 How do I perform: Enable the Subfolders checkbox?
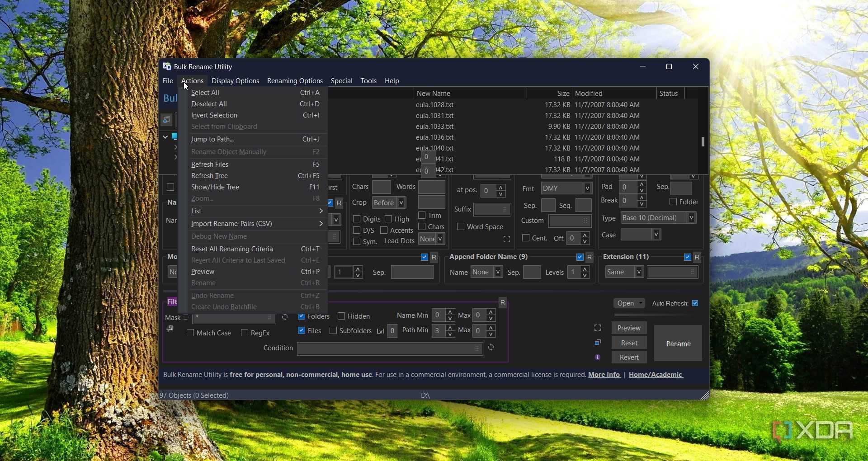click(333, 330)
